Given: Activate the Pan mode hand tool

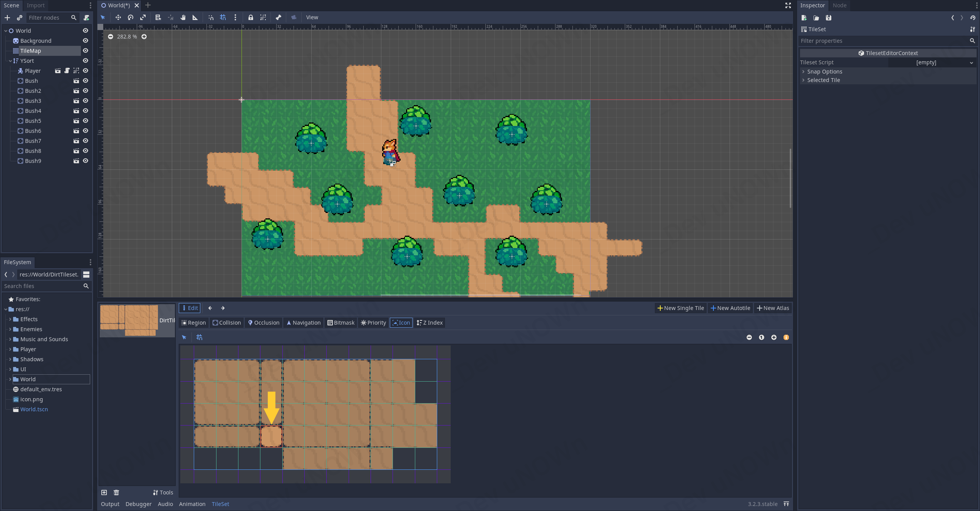Looking at the screenshot, I should tap(183, 17).
